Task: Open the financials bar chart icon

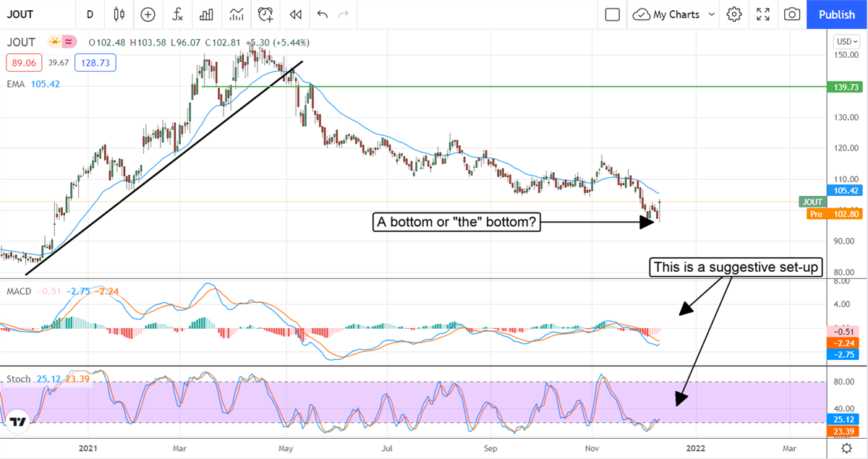Action: pos(206,14)
